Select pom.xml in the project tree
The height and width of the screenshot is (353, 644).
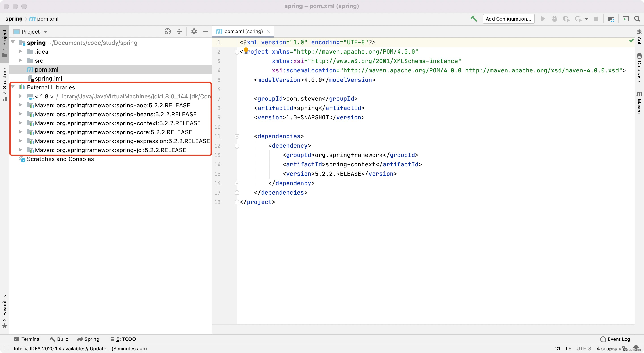click(x=110, y=69)
